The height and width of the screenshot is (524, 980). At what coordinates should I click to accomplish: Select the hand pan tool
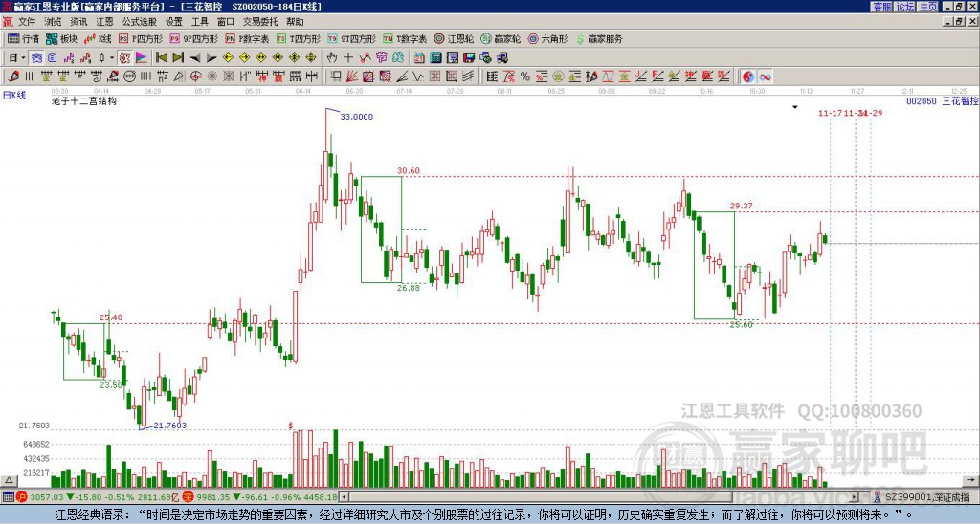(x=331, y=58)
